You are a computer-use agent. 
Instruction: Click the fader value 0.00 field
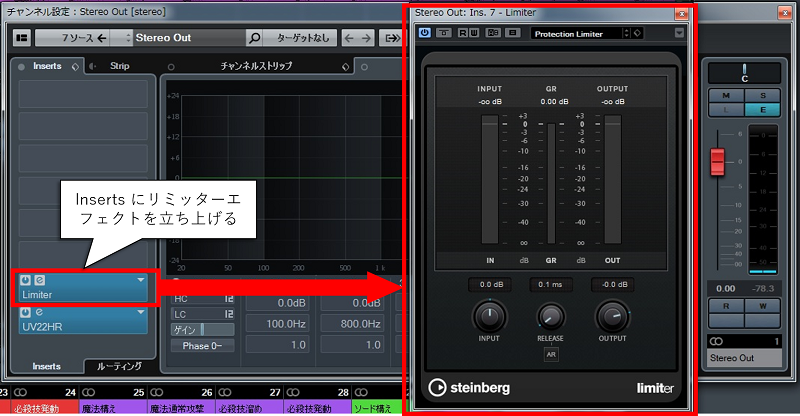point(726,288)
